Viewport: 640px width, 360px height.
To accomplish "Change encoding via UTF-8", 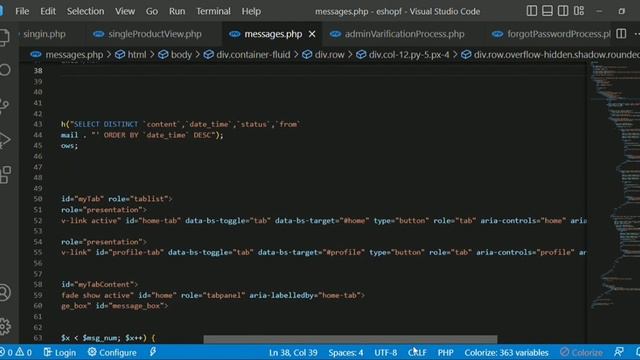I will tap(385, 352).
